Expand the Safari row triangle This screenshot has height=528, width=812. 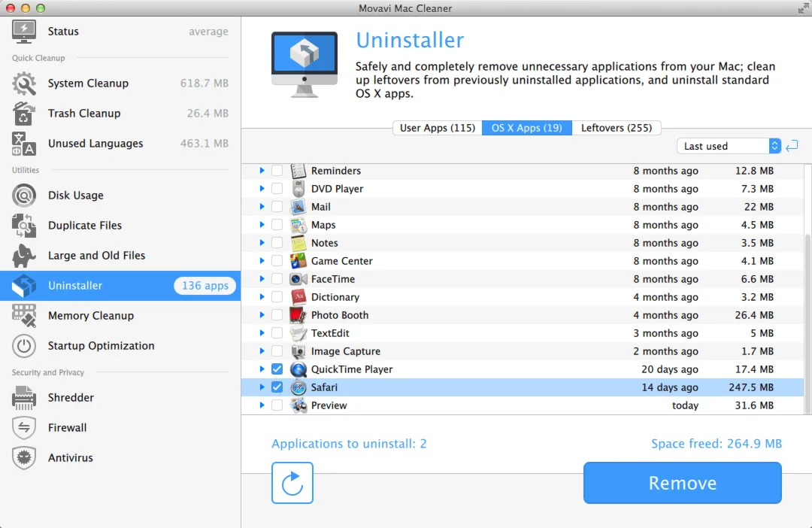tap(262, 387)
